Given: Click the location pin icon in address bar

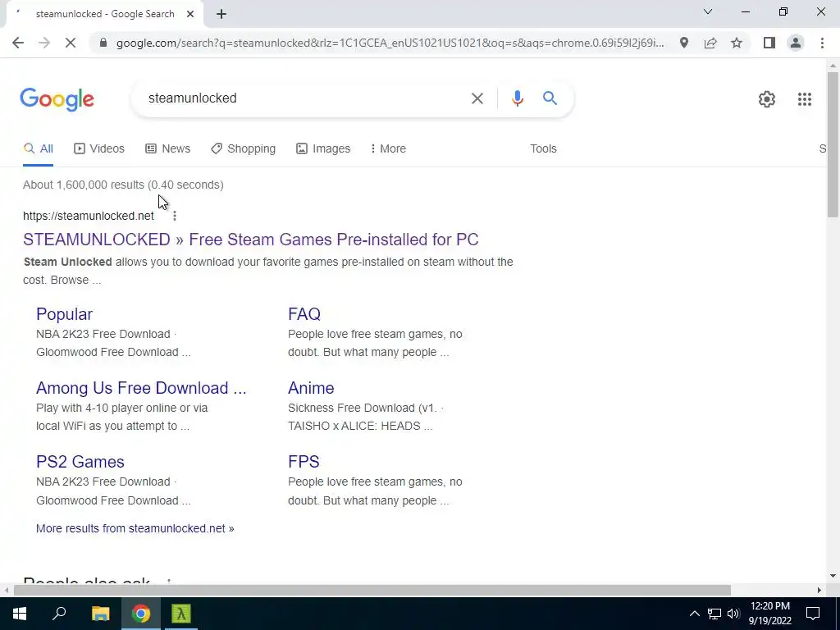Looking at the screenshot, I should 684,43.
